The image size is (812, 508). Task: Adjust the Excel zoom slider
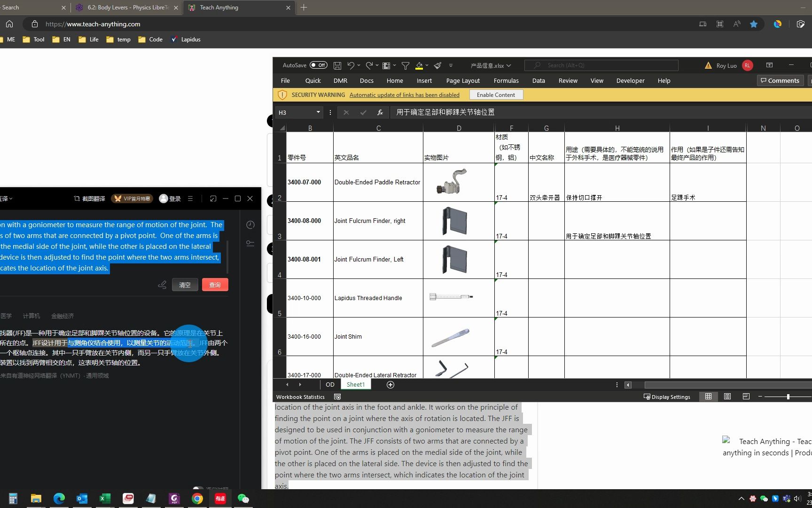click(x=788, y=397)
